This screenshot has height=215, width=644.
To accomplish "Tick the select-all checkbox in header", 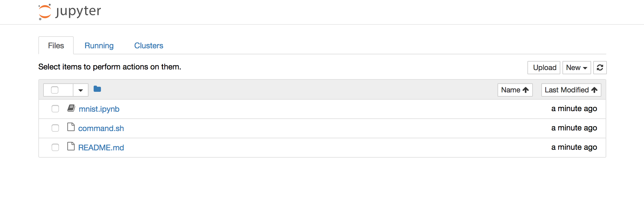I will click(x=55, y=90).
